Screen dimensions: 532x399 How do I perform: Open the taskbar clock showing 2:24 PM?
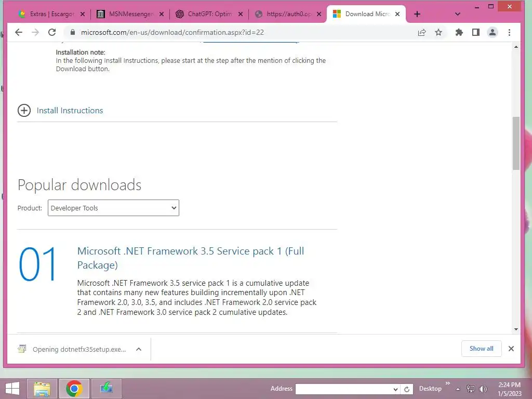click(x=509, y=389)
